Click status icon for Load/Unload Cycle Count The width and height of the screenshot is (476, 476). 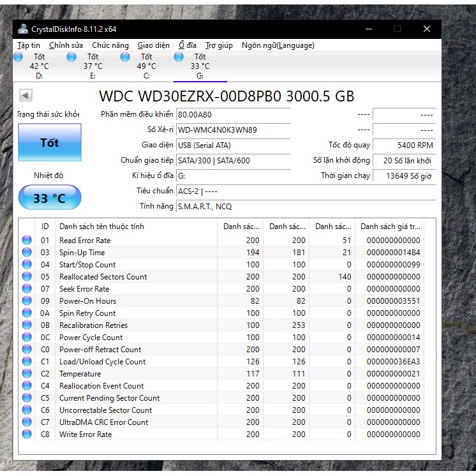[27, 361]
